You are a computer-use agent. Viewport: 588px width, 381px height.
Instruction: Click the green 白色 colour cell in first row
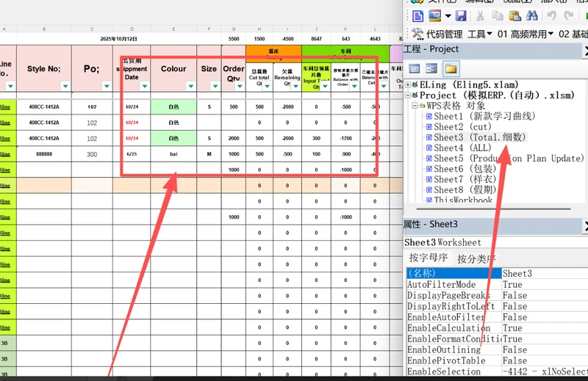coord(173,106)
